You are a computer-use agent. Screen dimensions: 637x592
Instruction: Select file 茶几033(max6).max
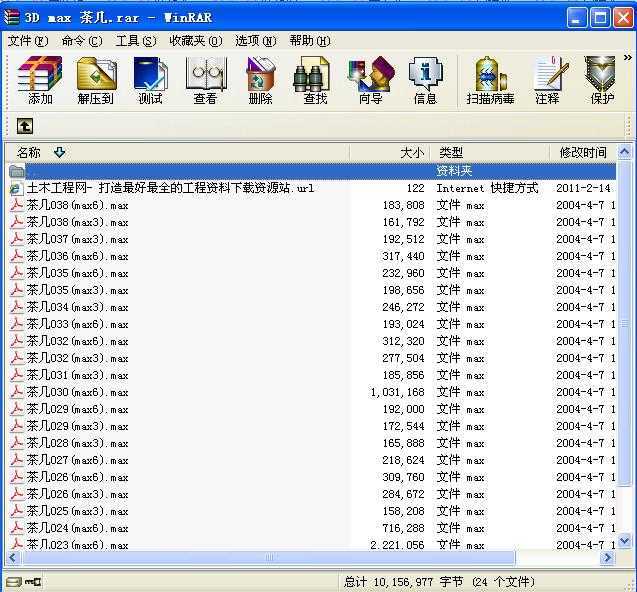click(x=78, y=324)
